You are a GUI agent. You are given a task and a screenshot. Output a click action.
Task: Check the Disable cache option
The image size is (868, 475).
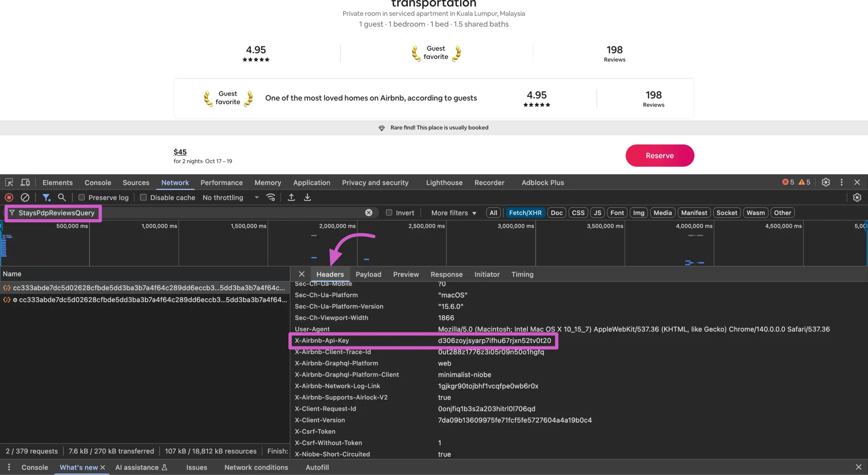143,197
